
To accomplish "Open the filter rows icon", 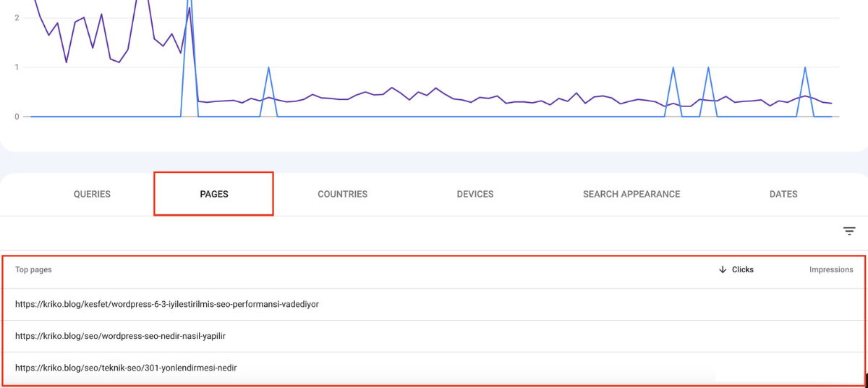I will 849,231.
